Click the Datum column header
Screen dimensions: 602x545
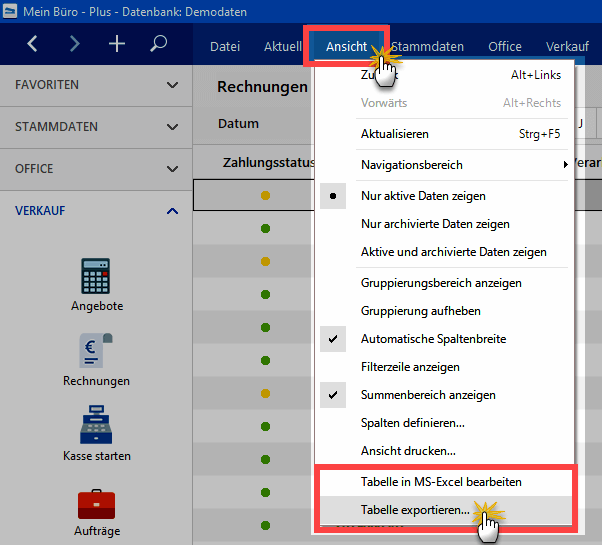pyautogui.click(x=238, y=124)
